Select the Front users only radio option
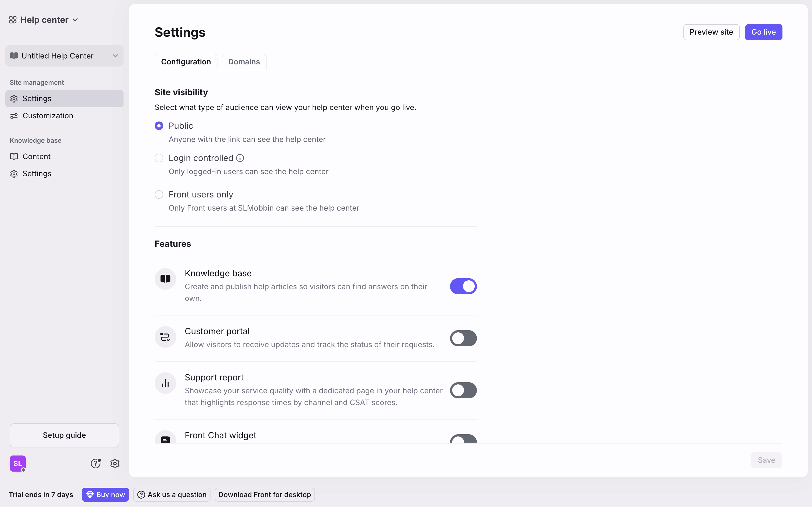 pos(159,194)
